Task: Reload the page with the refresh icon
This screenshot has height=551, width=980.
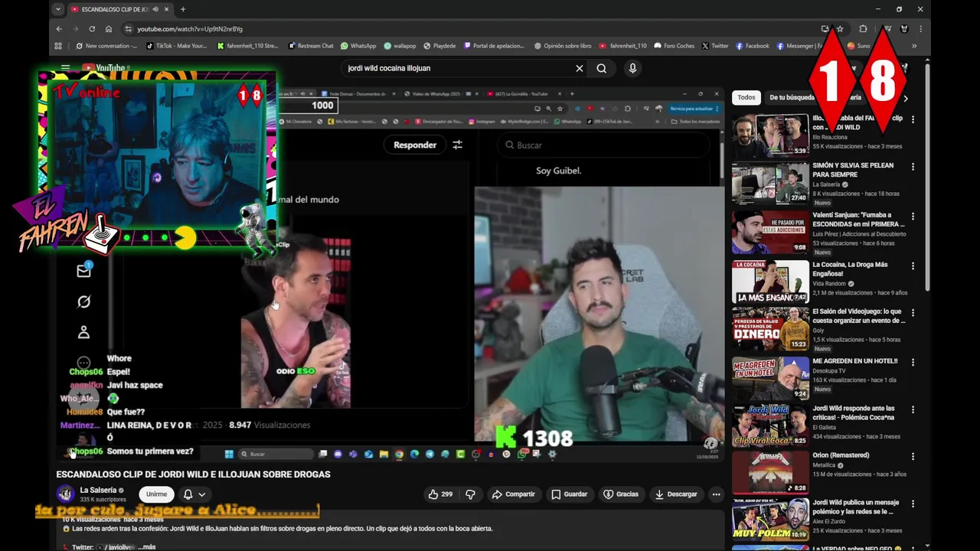Action: (x=92, y=29)
